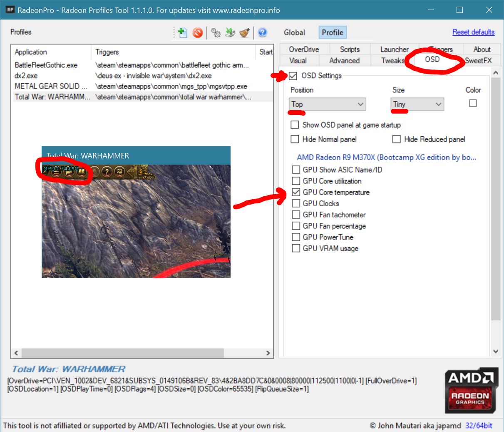Click the 32/64bit link

[479, 425]
